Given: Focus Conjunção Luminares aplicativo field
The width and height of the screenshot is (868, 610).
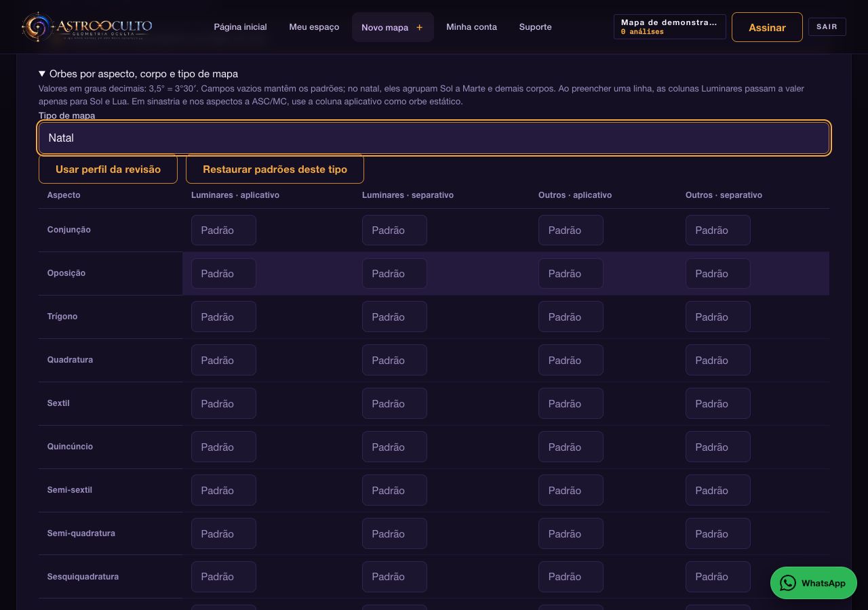Looking at the screenshot, I should coord(224,230).
